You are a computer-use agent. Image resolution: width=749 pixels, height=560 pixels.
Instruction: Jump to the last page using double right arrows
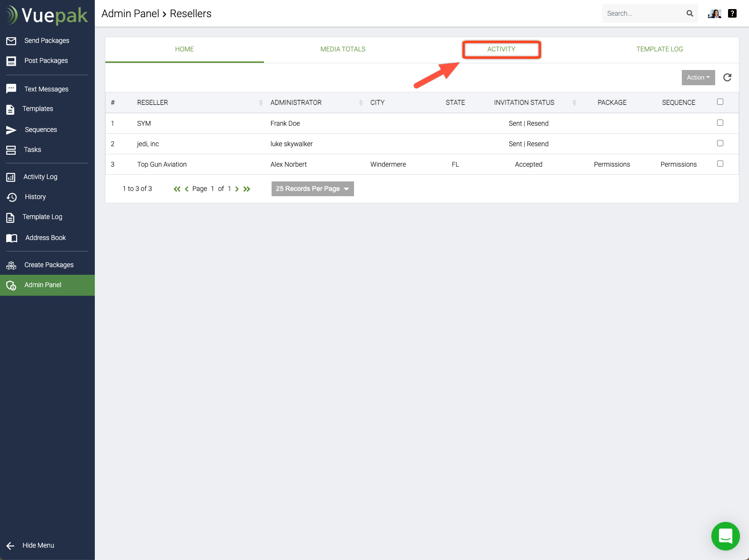point(247,189)
